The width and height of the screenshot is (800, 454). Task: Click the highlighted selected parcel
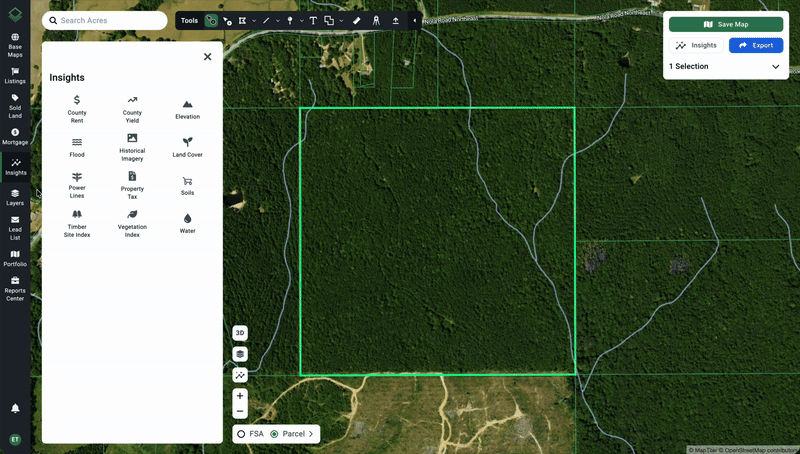click(437, 241)
